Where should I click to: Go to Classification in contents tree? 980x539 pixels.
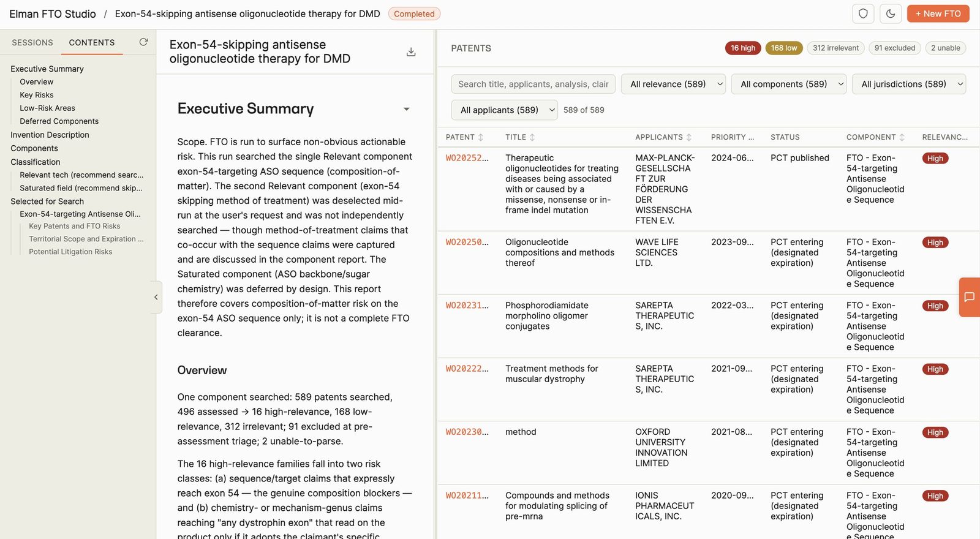click(x=36, y=162)
